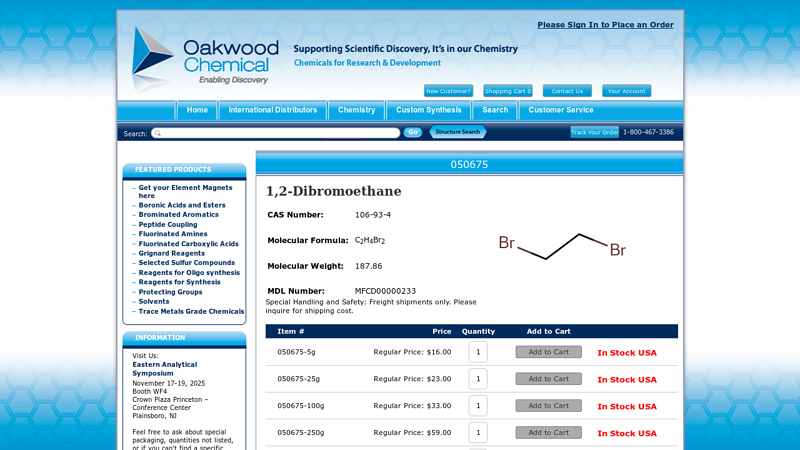Click Please Sign In to Place an Order
This screenshot has width=800, height=450.
pyautogui.click(x=605, y=25)
